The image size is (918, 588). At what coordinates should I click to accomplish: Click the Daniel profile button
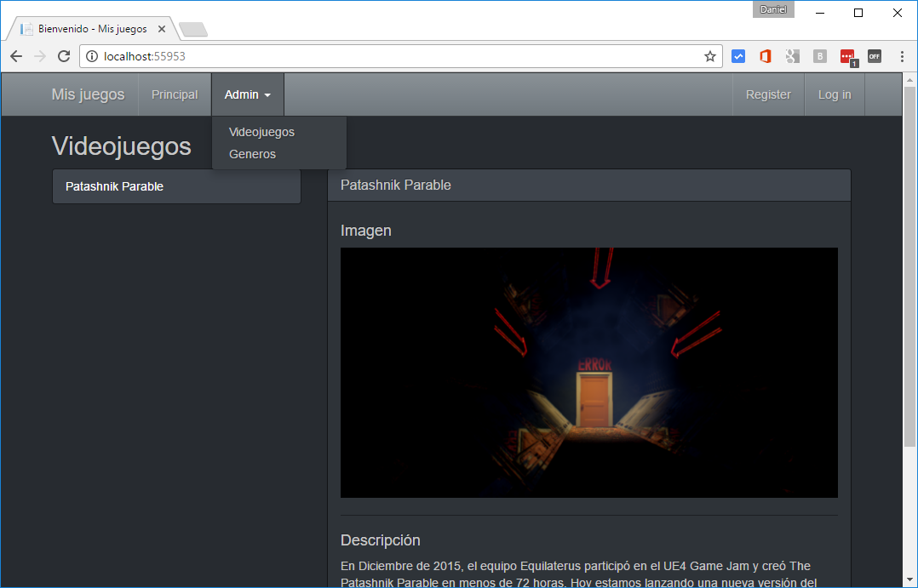pyautogui.click(x=773, y=9)
